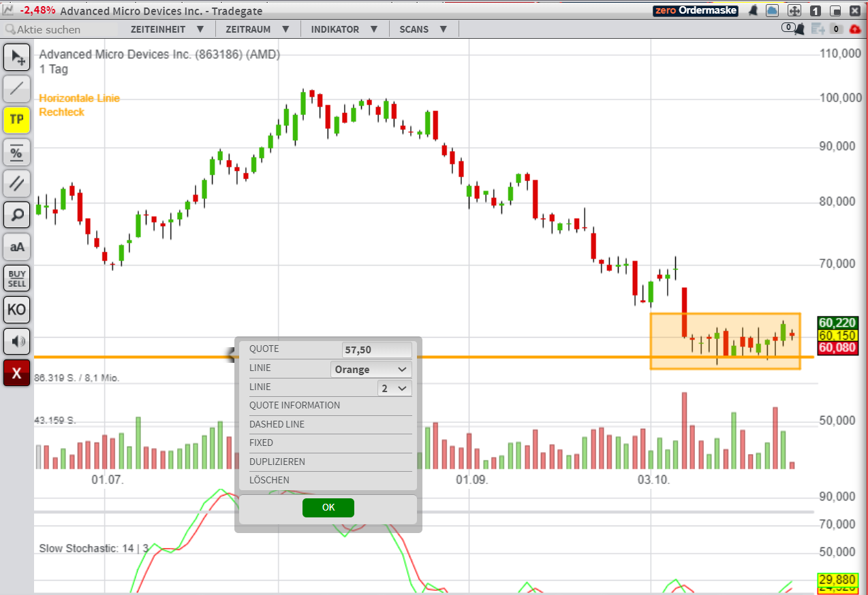Click the add-to-list plus icon
The width and height of the screenshot is (868, 595).
click(x=818, y=29)
